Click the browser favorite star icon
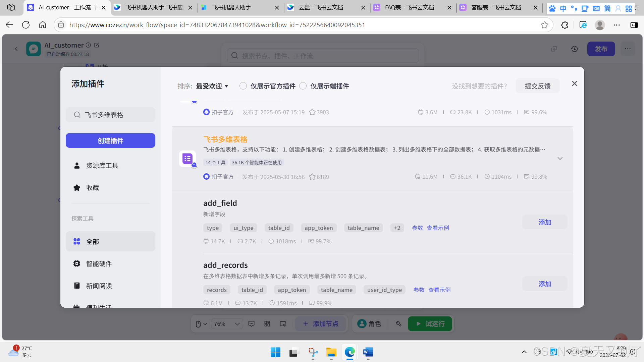 [x=544, y=25]
